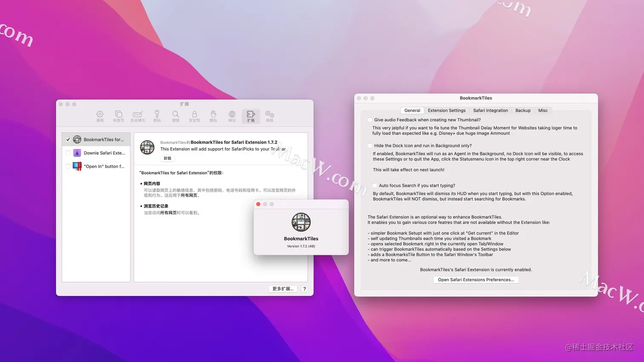This screenshot has width=644, height=362.
Task: Click the BookmarkTiles icon in extension list
Action: pyautogui.click(x=77, y=140)
